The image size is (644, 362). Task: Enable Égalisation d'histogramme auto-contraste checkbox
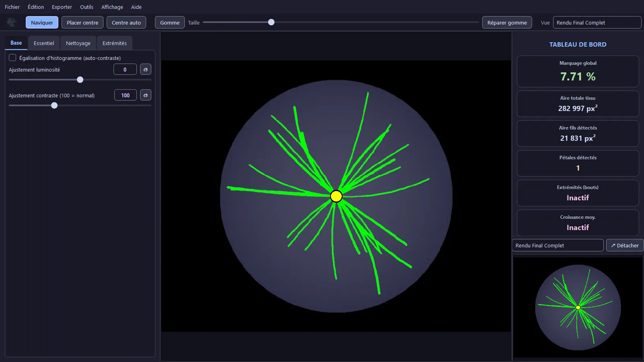pos(12,58)
